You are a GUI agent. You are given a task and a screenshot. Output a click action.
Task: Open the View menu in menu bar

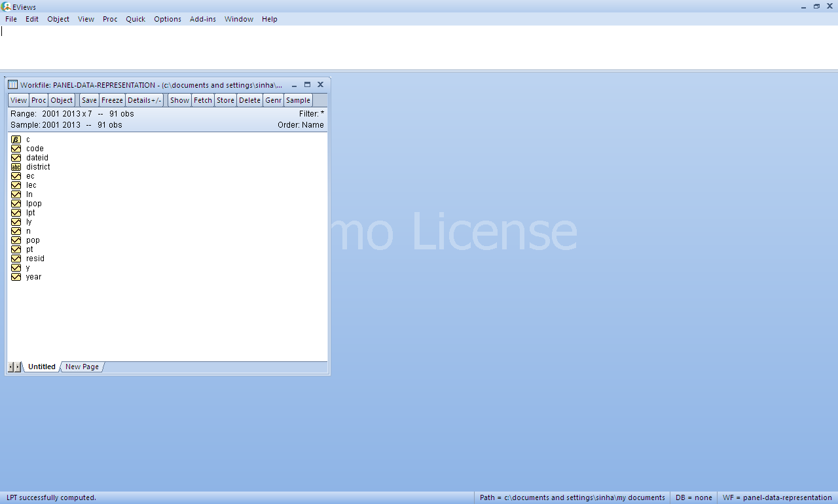click(86, 19)
